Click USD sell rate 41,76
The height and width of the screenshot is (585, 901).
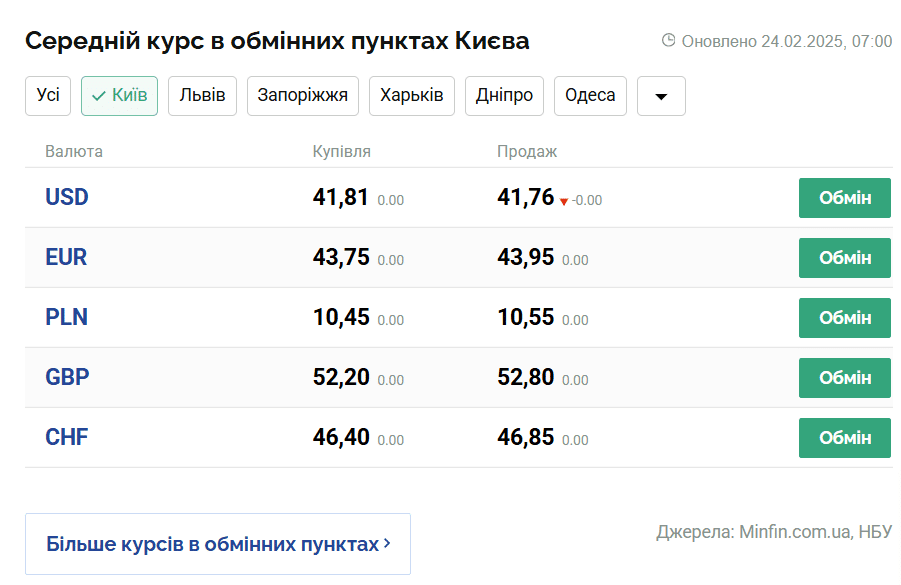point(525,197)
